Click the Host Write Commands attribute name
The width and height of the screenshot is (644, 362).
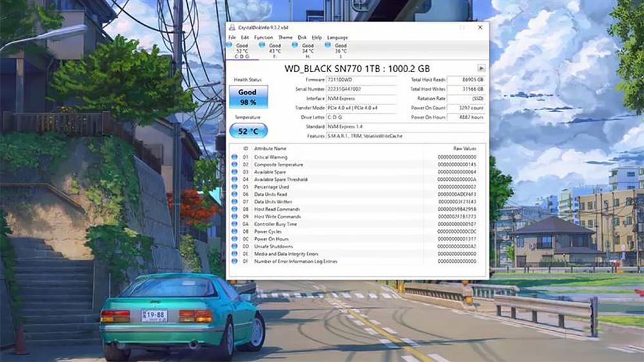point(278,216)
